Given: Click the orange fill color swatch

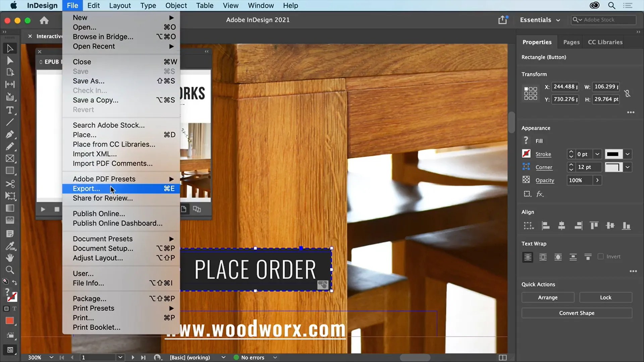Looking at the screenshot, I should click(9, 321).
